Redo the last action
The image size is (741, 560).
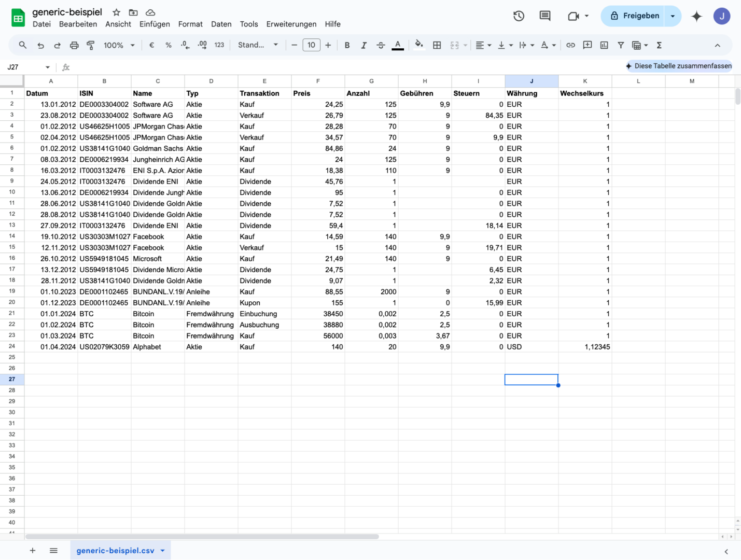pyautogui.click(x=58, y=45)
